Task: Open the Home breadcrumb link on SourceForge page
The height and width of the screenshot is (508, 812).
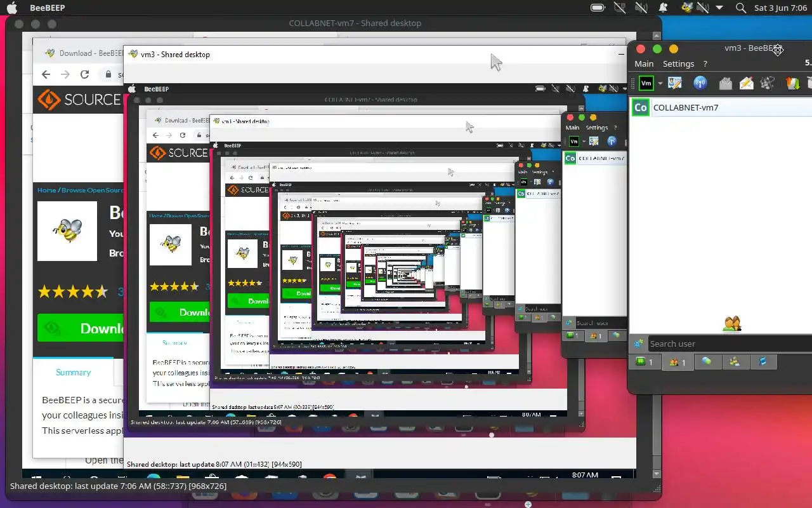Action: [46, 190]
